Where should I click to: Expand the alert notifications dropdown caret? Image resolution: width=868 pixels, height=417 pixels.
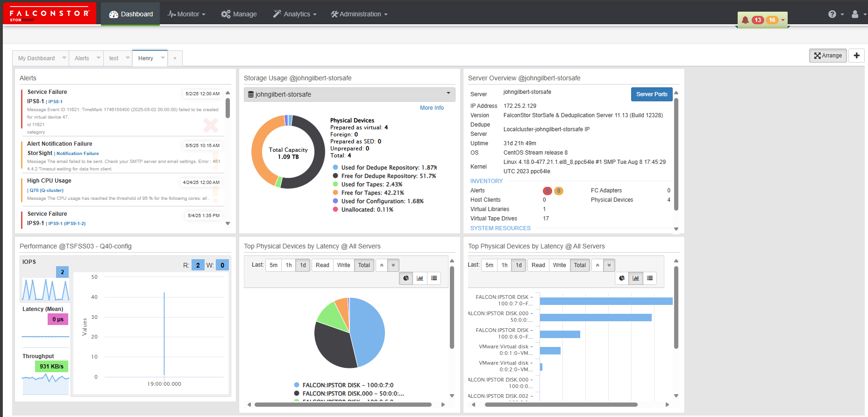pos(783,20)
